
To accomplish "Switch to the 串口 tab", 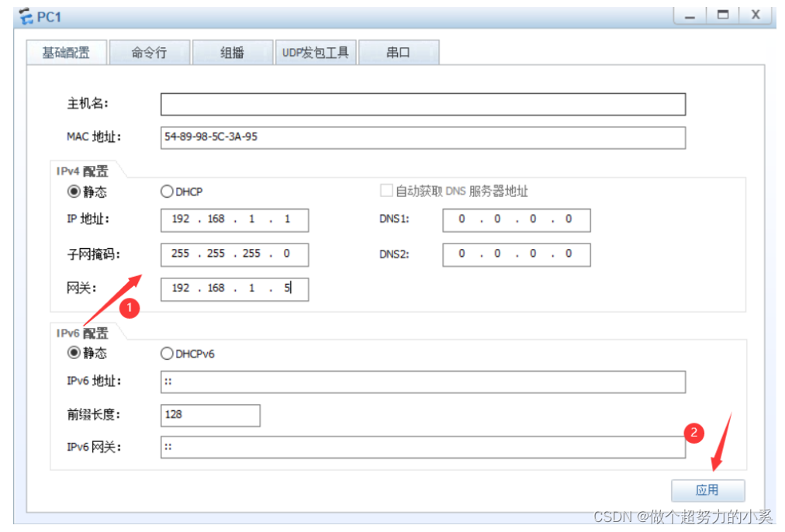I will [399, 53].
